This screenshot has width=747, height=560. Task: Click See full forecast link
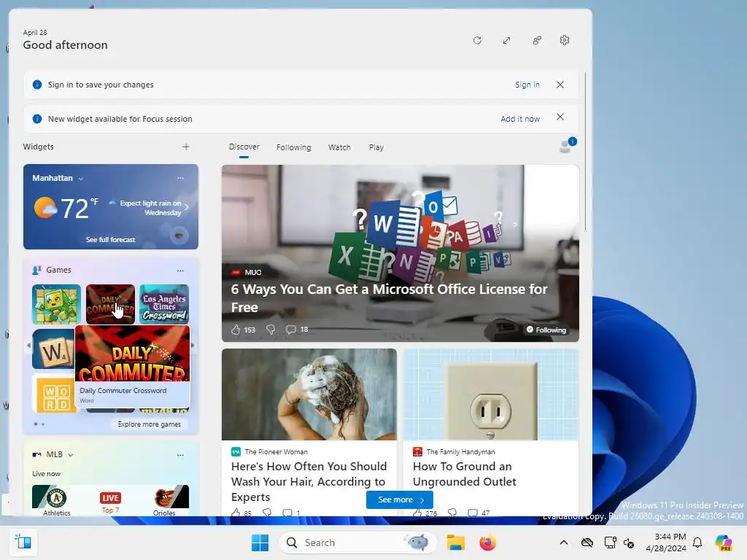tap(111, 239)
